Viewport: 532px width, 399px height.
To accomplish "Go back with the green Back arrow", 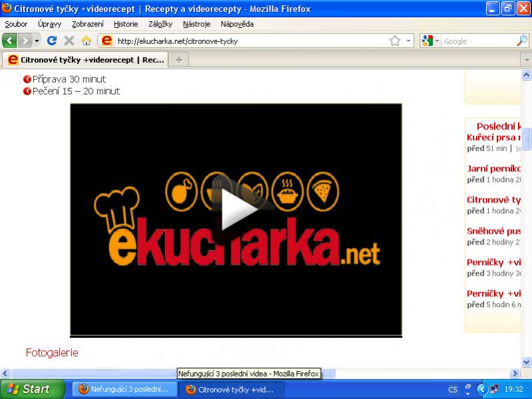I will pos(9,41).
